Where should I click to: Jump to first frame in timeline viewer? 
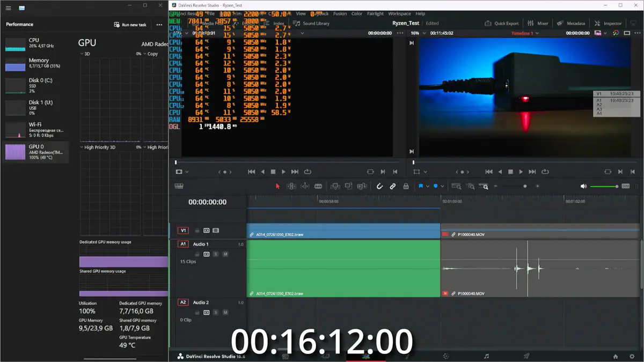pyautogui.click(x=488, y=172)
